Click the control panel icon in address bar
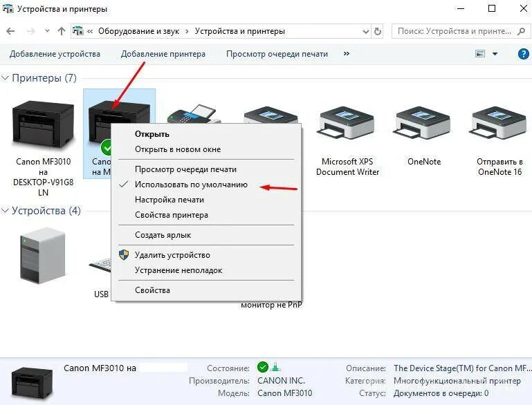532x405 pixels. [77, 31]
